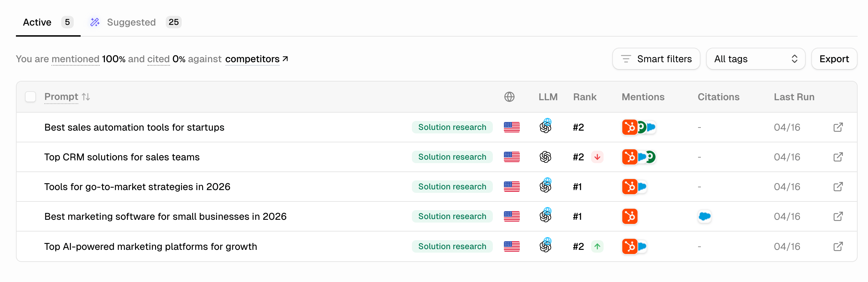Click the Export button
This screenshot has width=868, height=282.
click(834, 59)
